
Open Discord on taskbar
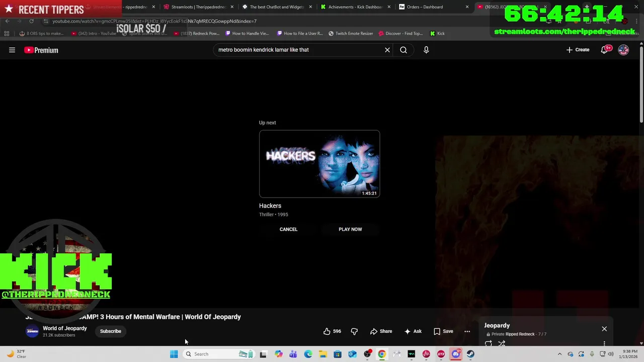click(x=456, y=354)
